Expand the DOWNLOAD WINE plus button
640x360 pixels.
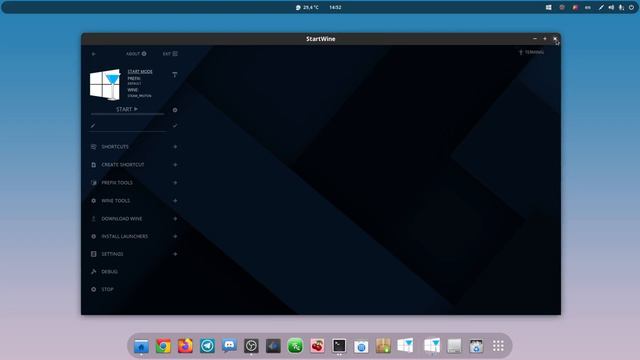(175, 218)
